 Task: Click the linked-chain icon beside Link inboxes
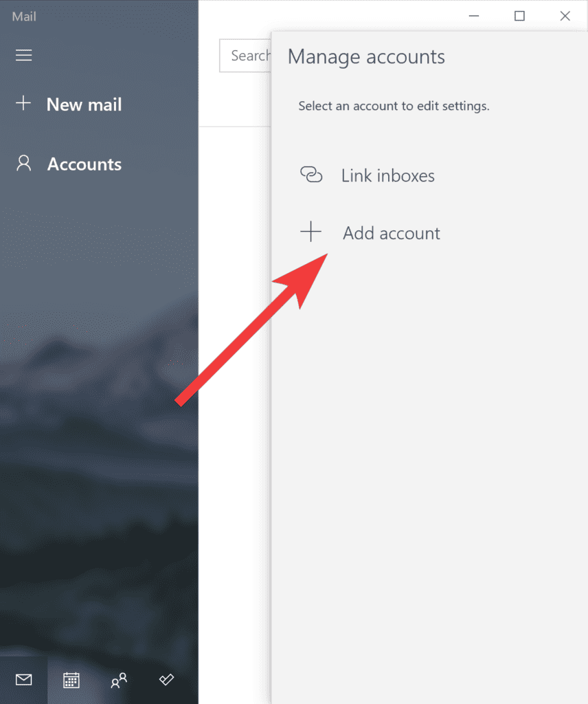click(311, 175)
